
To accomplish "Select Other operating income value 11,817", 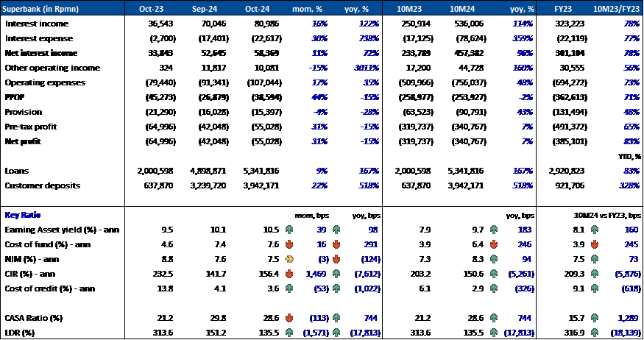I will click(213, 68).
